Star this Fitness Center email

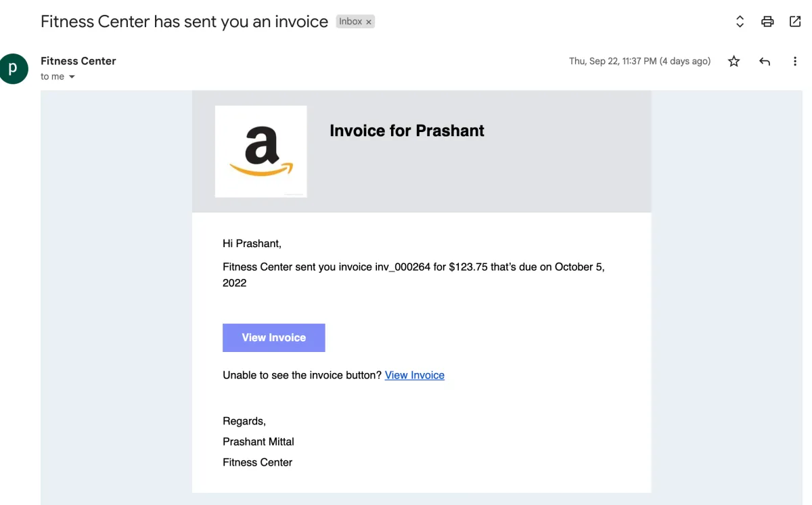click(x=734, y=62)
